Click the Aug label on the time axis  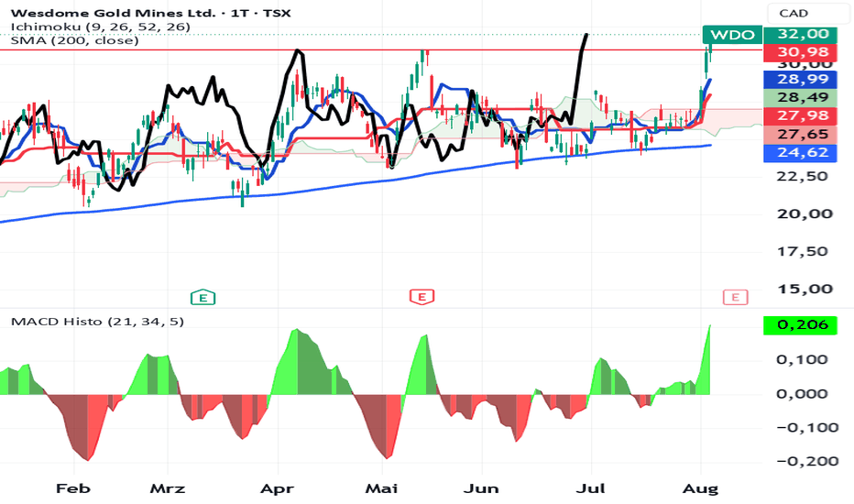700,488
